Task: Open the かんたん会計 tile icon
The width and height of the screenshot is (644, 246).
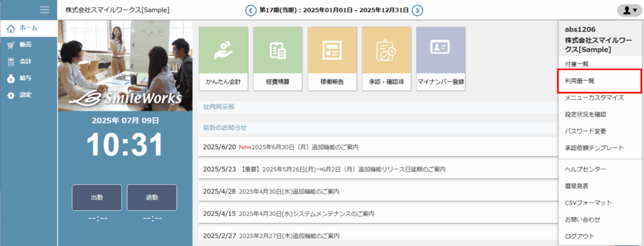Action: [223, 50]
